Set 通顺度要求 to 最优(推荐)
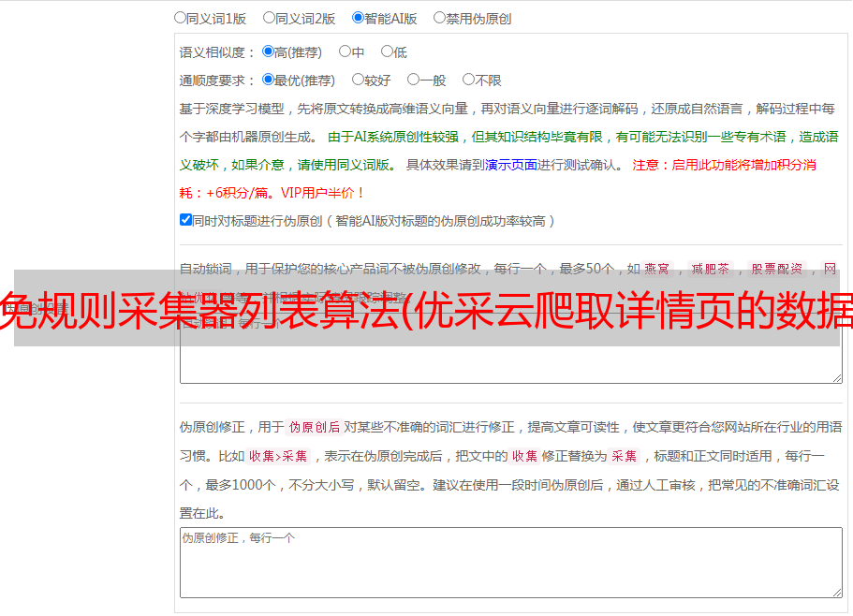853x616 pixels. point(268,80)
